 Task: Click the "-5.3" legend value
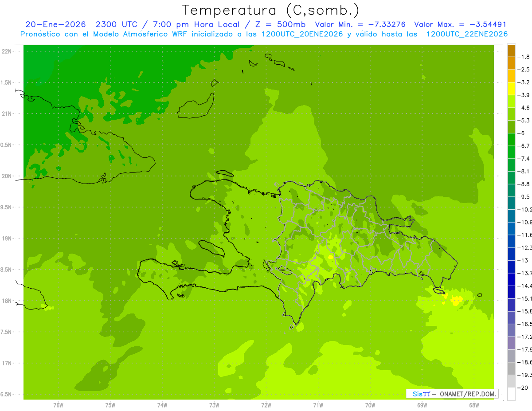pyautogui.click(x=524, y=120)
